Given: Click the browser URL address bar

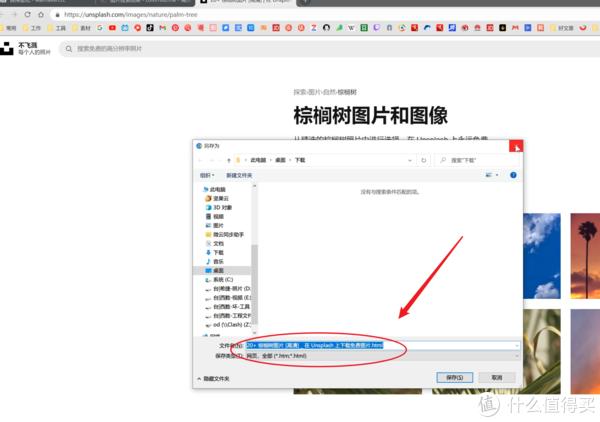Looking at the screenshot, I should [x=325, y=15].
